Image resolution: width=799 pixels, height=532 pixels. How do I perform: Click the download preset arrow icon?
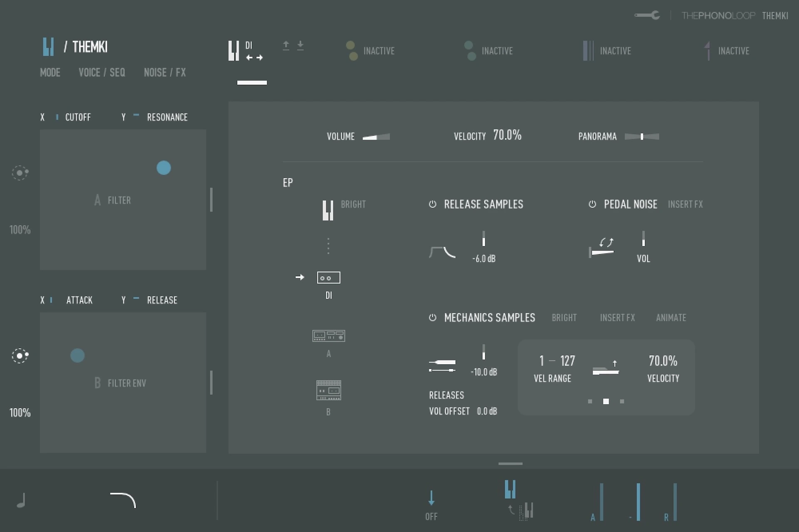pyautogui.click(x=300, y=45)
